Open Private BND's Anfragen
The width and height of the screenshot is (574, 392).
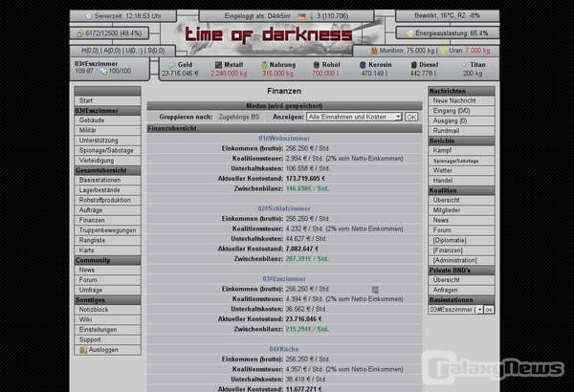462,290
